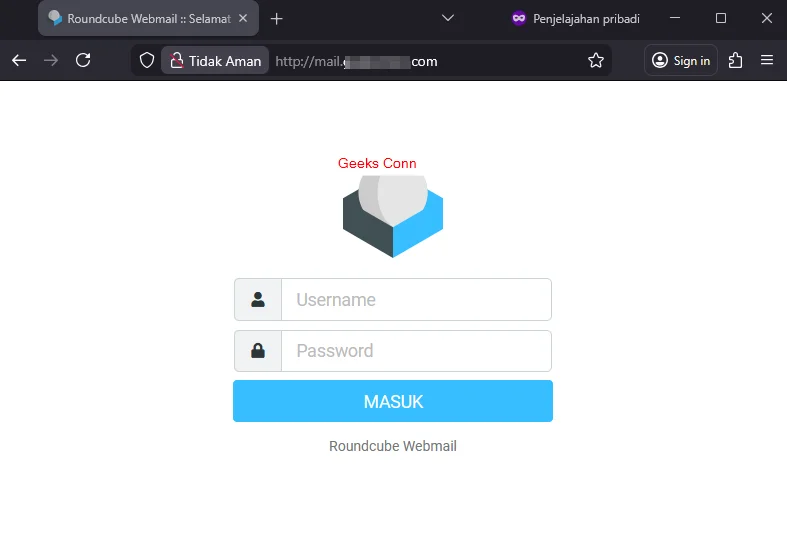Reload the Roundcube login page
Screen dimensions: 787x558
pyautogui.click(x=83, y=61)
